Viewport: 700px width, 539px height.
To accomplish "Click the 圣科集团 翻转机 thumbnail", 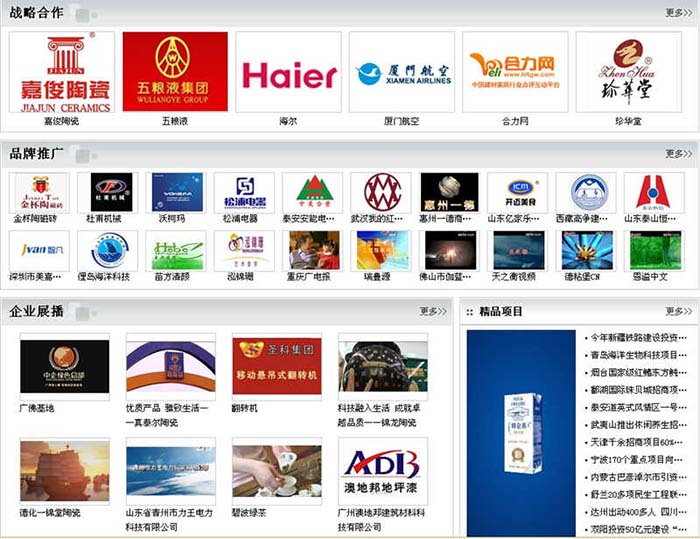I will 277,367.
